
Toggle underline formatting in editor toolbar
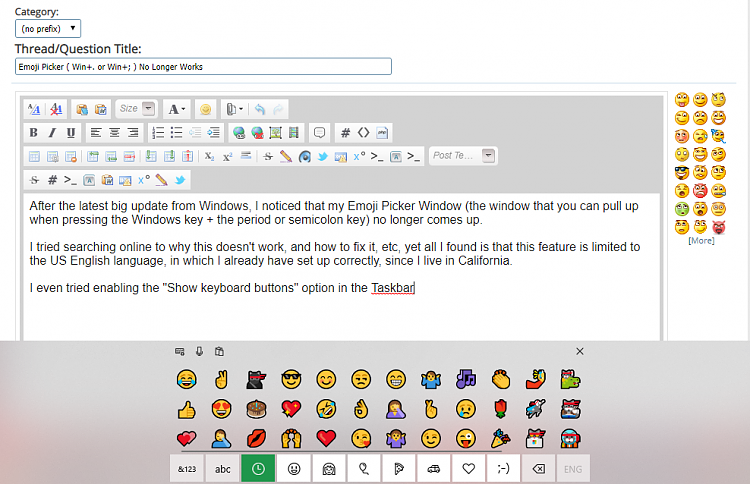(71, 132)
